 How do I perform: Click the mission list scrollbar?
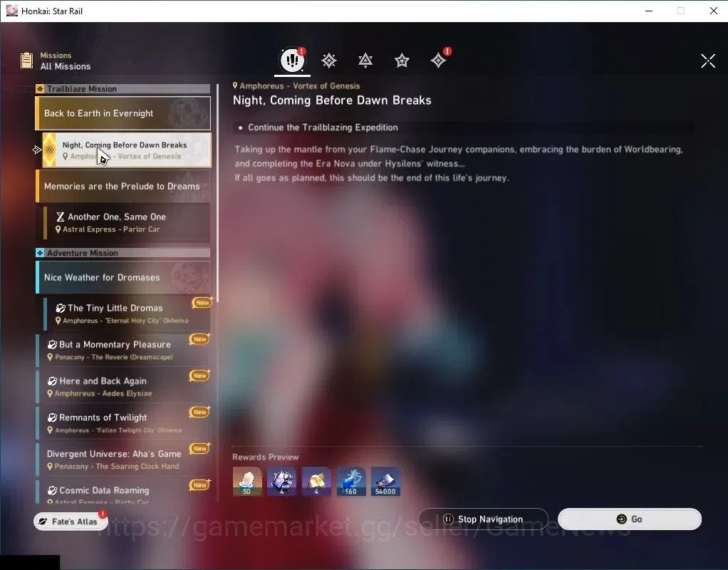pos(217,193)
